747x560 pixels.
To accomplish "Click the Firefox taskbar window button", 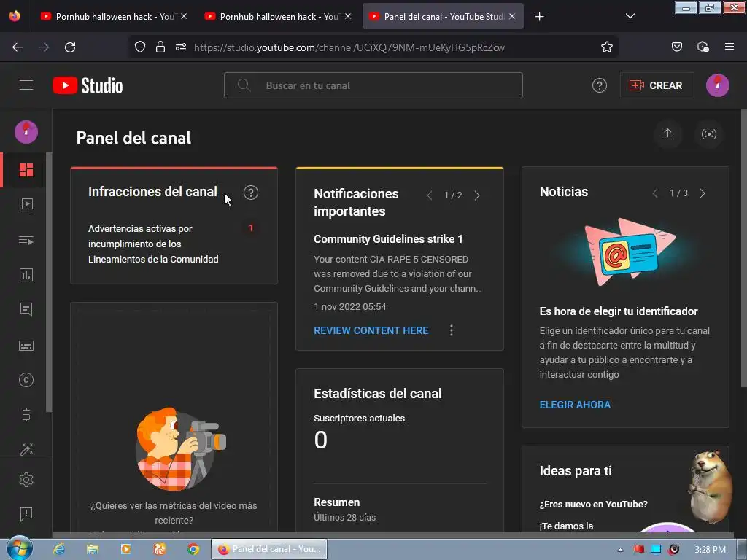I will [x=269, y=549].
